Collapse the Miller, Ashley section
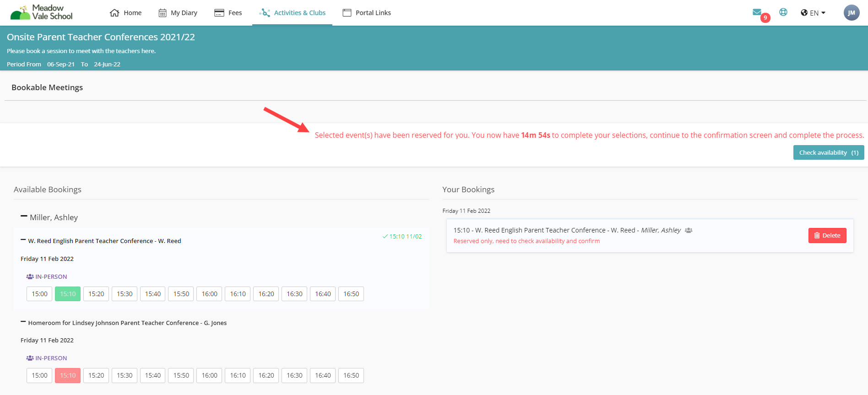Viewport: 868px width, 395px height. point(24,216)
